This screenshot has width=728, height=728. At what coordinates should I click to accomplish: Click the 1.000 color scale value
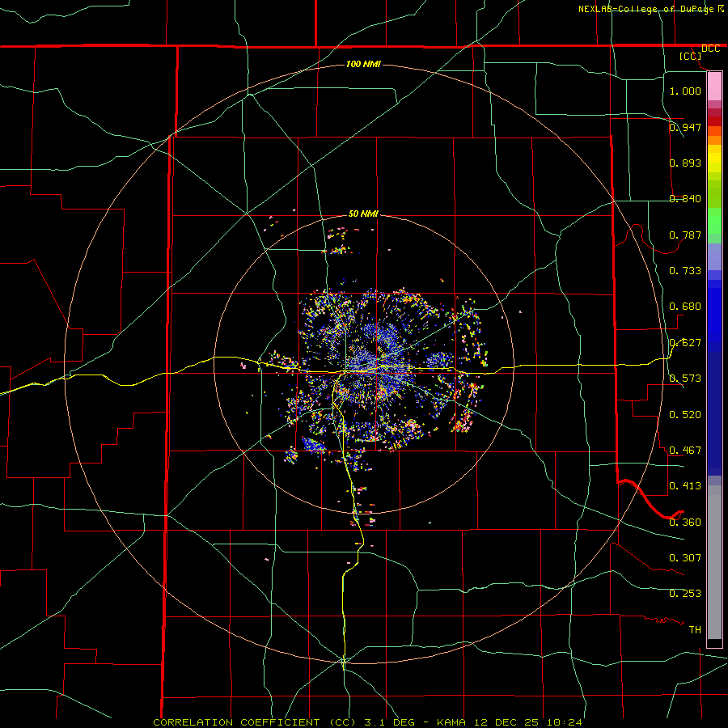click(685, 91)
